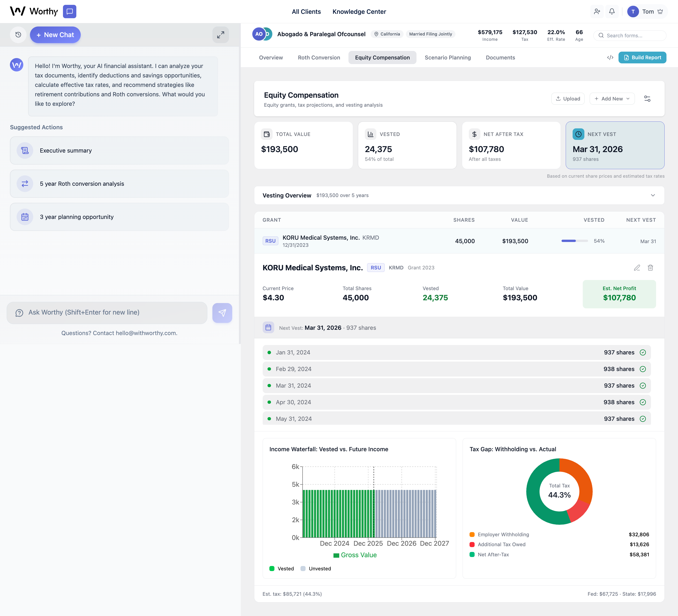Collapse the KORU Medical Systems grant row
The height and width of the screenshot is (616, 678).
tap(459, 241)
